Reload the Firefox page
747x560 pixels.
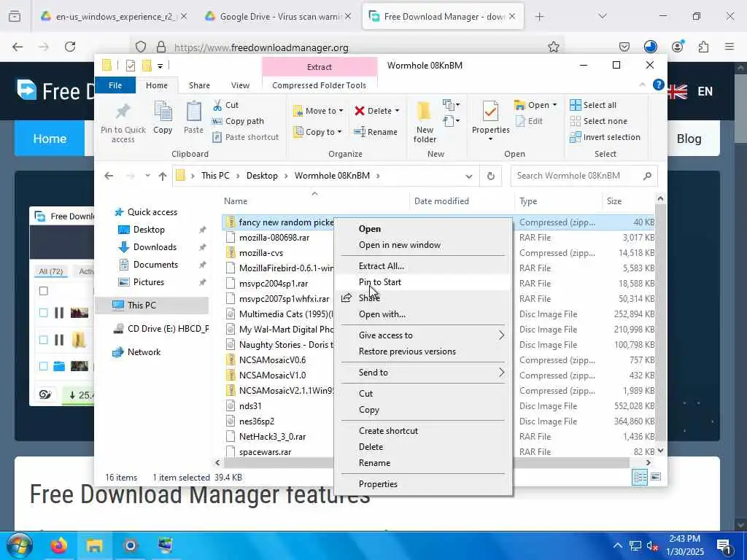pos(70,47)
